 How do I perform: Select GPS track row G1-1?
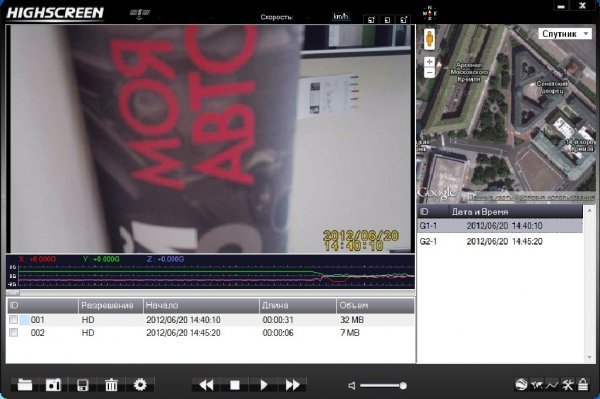(x=500, y=226)
